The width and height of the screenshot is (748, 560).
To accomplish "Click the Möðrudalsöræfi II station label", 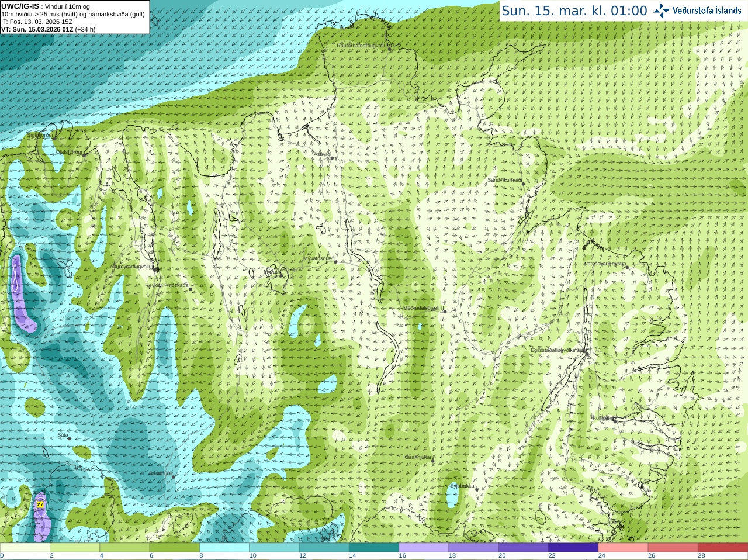I will coord(424,308).
